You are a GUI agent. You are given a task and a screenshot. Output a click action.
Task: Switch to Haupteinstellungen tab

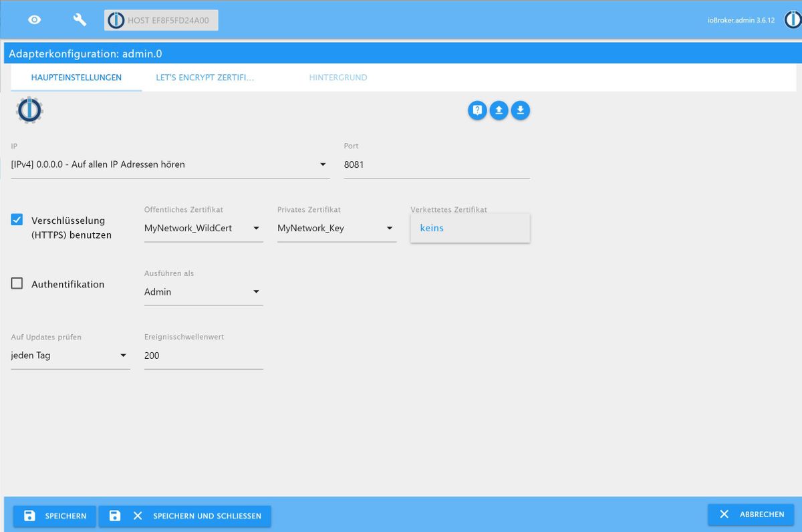(x=76, y=78)
